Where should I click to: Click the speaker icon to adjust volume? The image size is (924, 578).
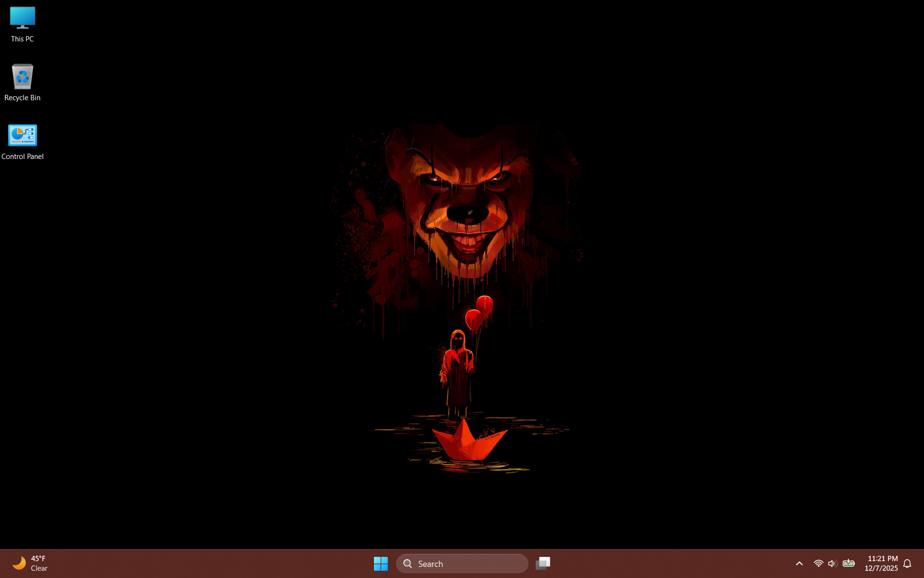[x=833, y=563]
